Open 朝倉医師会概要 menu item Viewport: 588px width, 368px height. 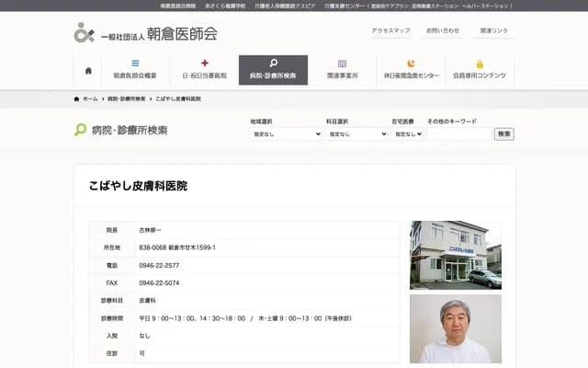(x=135, y=70)
